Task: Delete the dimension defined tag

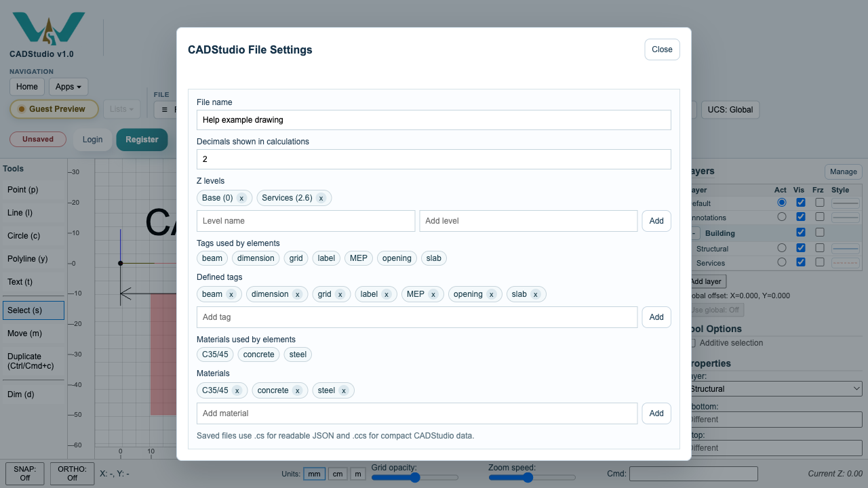Action: coord(297,294)
